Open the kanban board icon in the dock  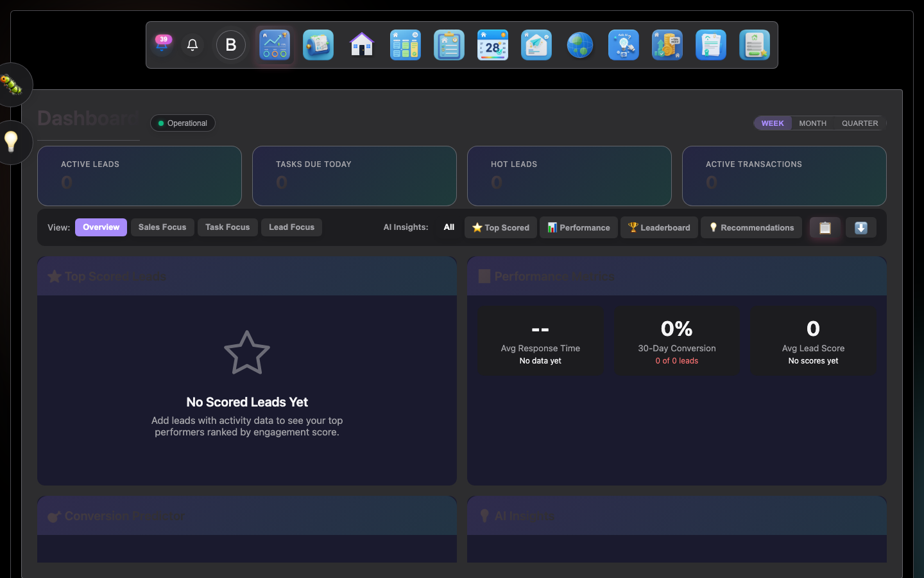pos(405,45)
